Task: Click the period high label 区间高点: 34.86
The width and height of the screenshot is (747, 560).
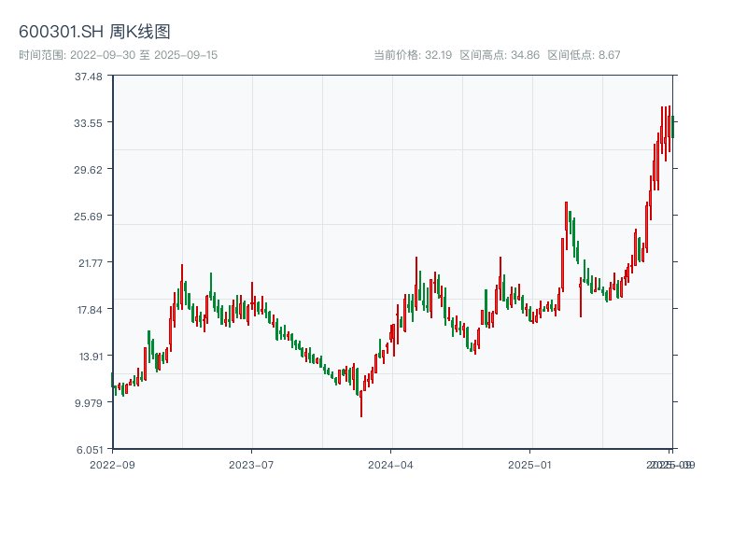Action: click(x=500, y=55)
